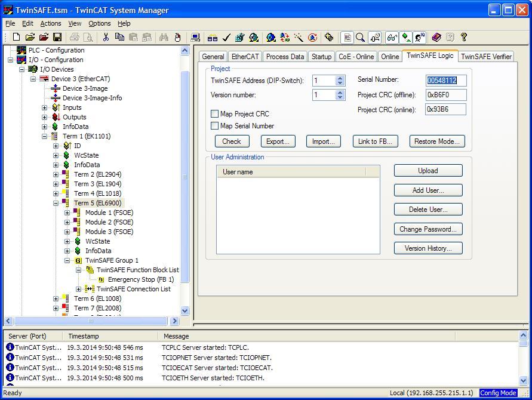Click the Activate Configuration icon
Screen dimensions: 532x400
tap(239, 38)
